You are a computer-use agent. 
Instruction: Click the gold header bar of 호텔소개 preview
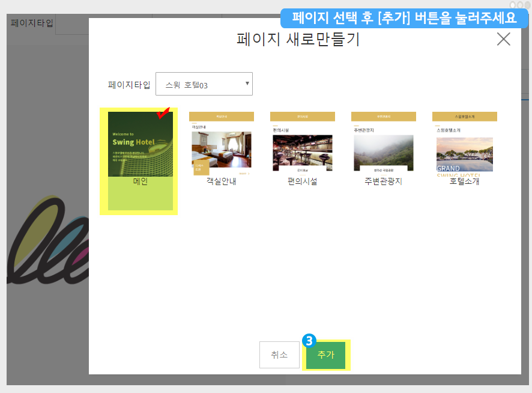[x=464, y=116]
